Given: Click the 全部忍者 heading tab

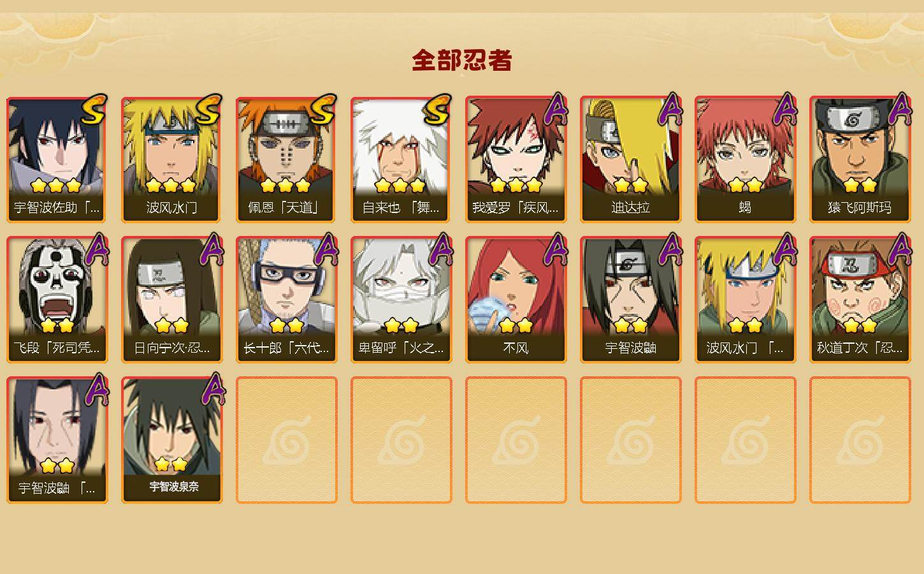Looking at the screenshot, I should point(462,61).
